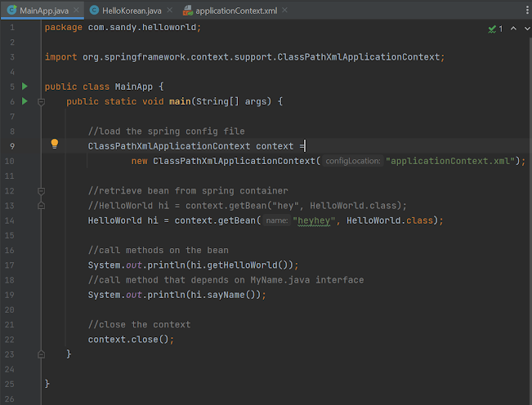Open the applicationContext.xml tab

(x=236, y=11)
